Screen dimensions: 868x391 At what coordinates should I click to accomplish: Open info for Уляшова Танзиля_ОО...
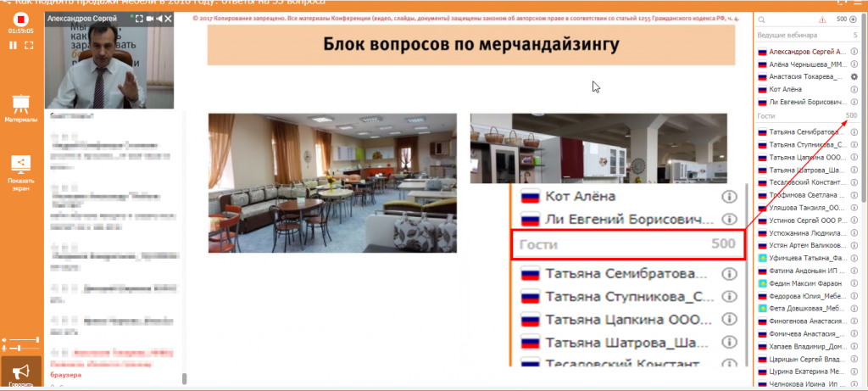click(x=854, y=208)
